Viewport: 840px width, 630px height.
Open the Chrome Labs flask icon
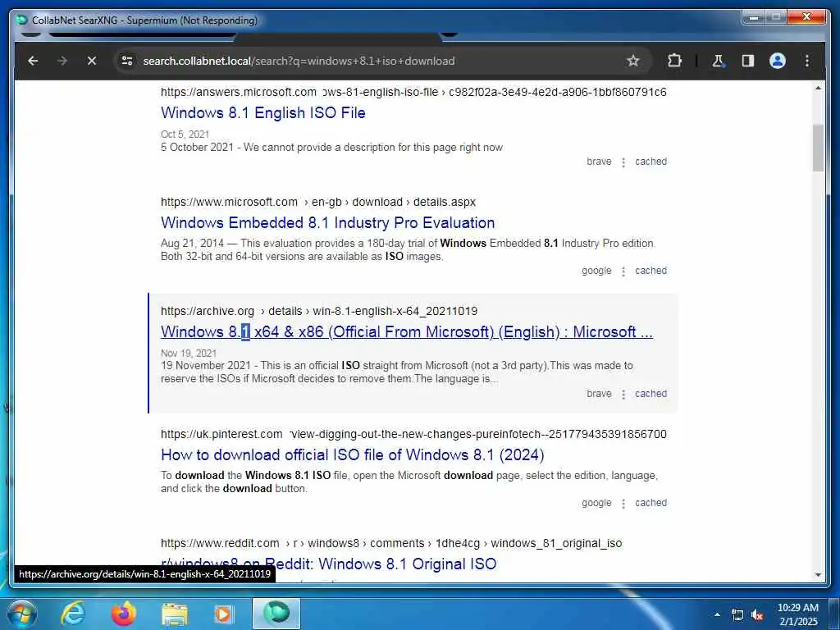pyautogui.click(x=718, y=61)
